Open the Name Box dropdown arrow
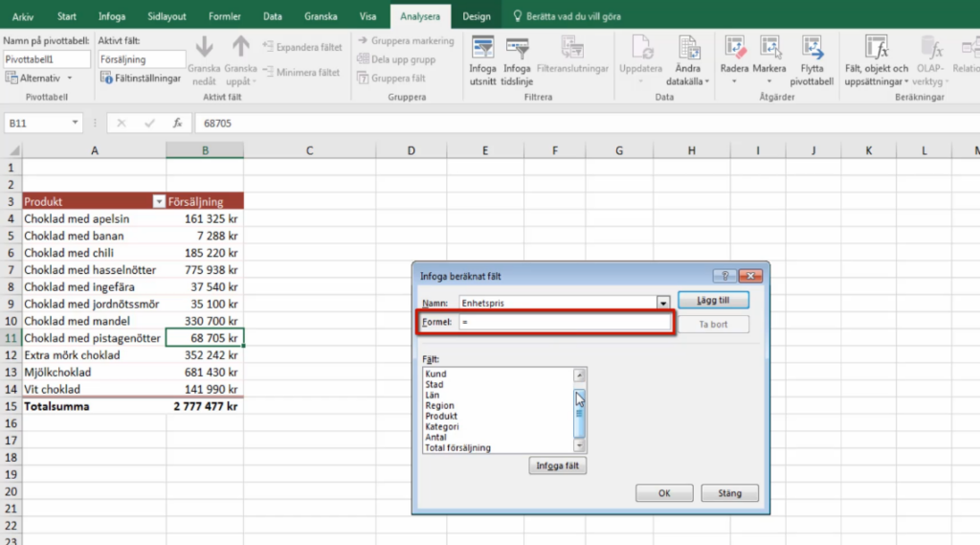 [x=75, y=123]
